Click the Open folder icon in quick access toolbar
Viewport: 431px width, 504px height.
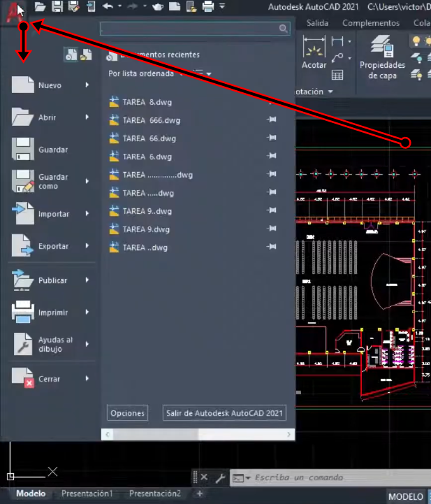point(40,6)
